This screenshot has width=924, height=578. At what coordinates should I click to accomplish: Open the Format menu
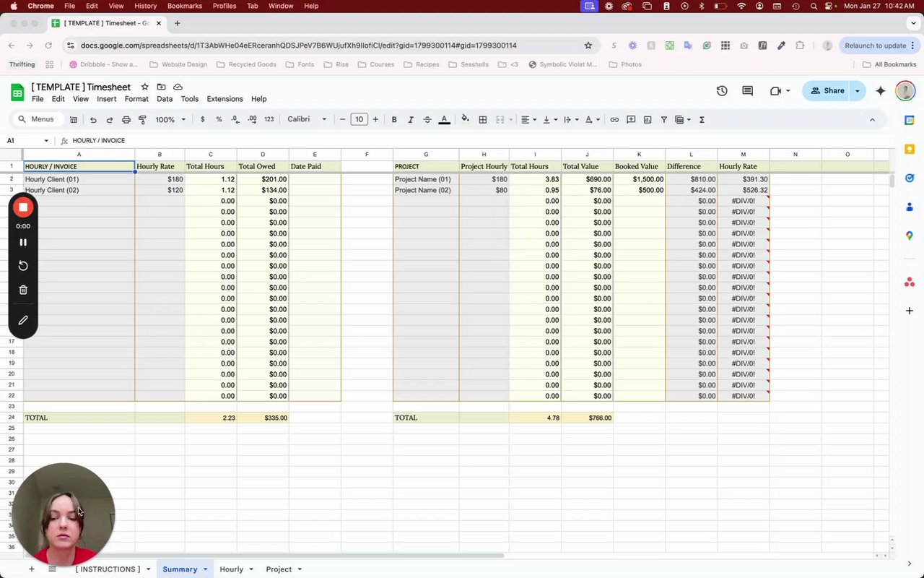136,99
